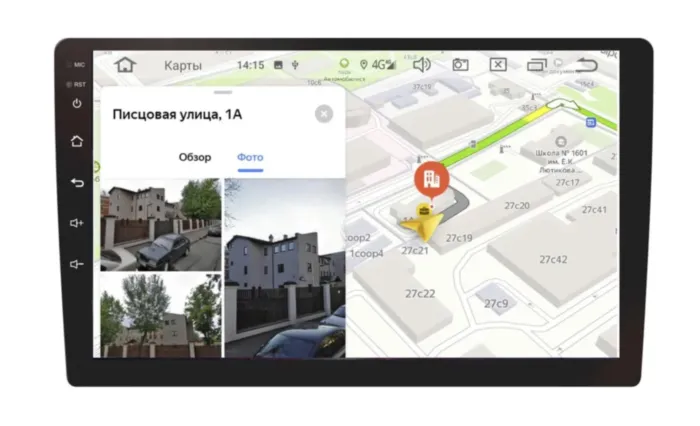Close the Писцовая улица, 1А card
The width and height of the screenshot is (700, 426).
tap(324, 114)
